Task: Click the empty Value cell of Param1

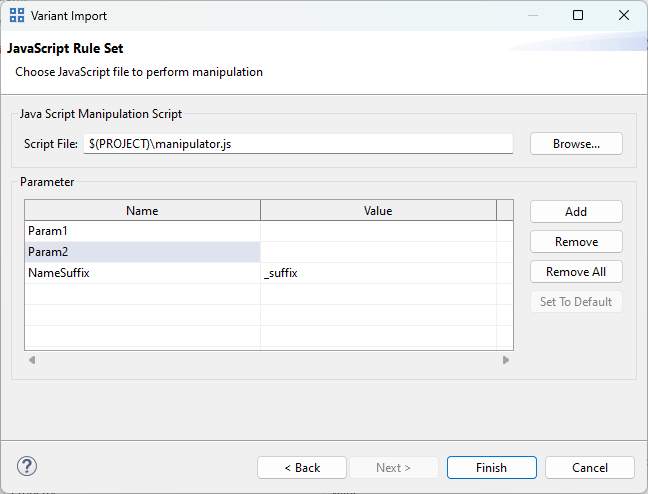Action: pos(377,231)
